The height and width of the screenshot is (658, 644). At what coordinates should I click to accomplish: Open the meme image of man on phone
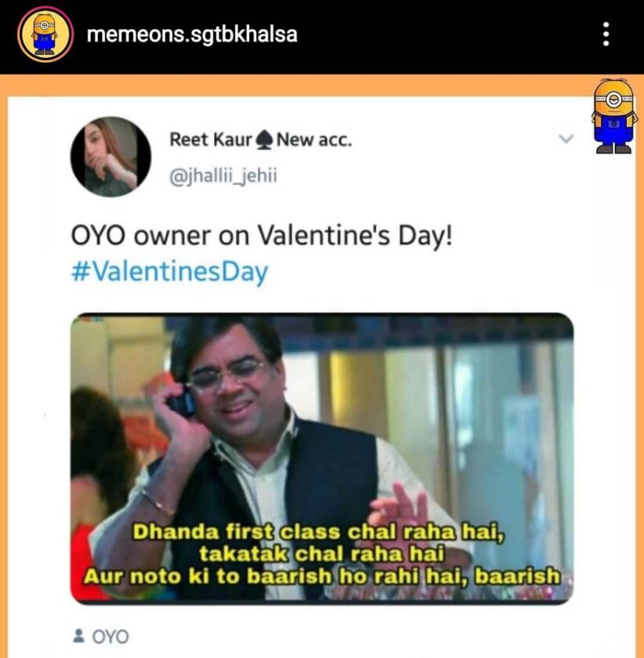click(321, 458)
